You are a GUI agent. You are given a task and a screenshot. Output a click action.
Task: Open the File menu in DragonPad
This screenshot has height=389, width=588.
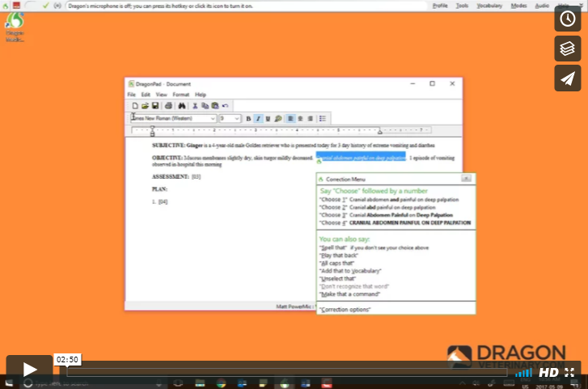(x=131, y=95)
